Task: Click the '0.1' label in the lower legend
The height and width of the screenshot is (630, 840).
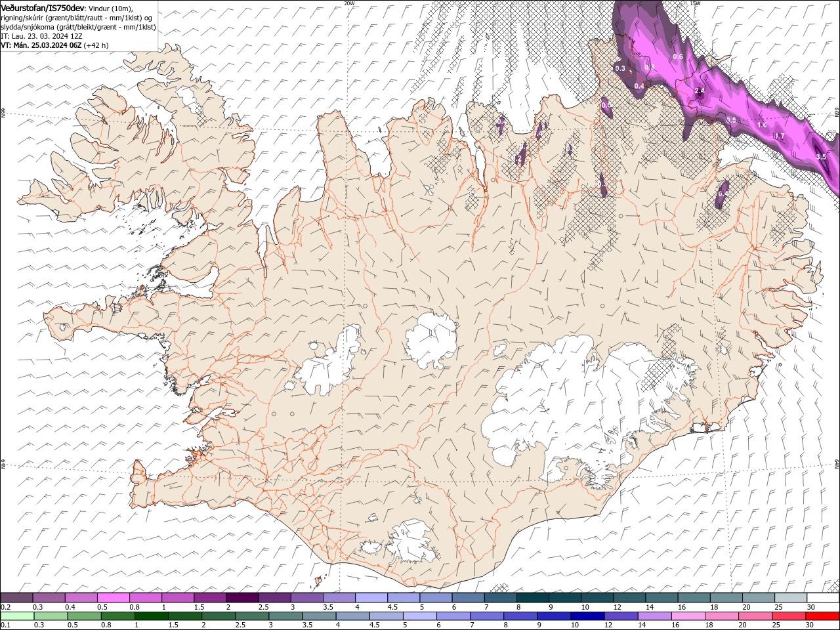Action: point(5,625)
